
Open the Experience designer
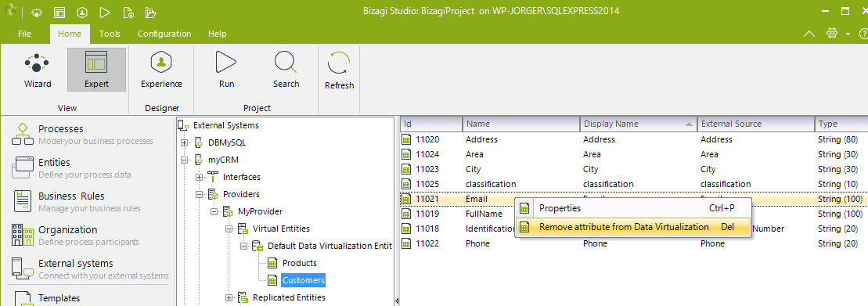coord(161,70)
